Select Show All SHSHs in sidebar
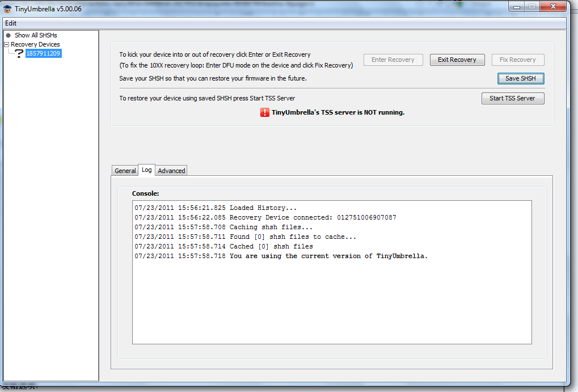Viewport: 578px width, 392px height. [x=36, y=35]
